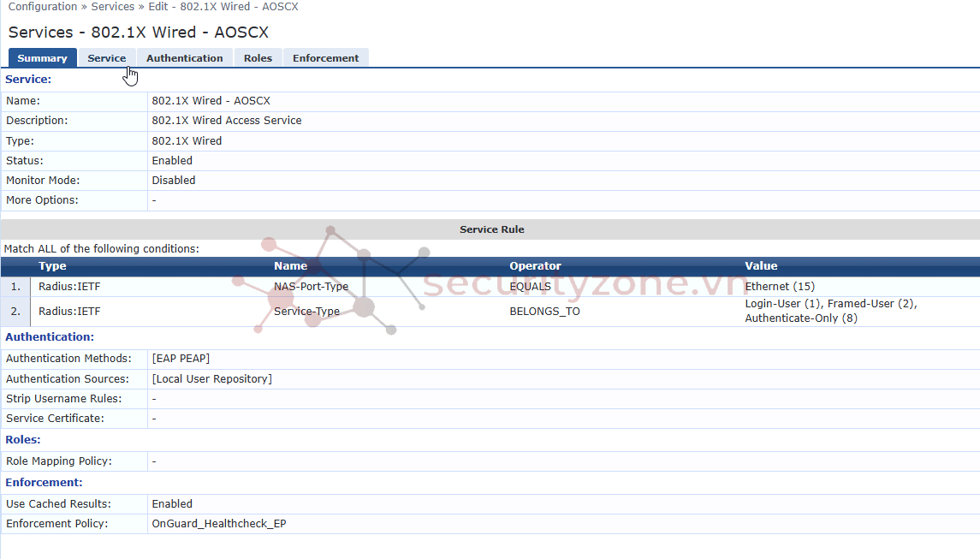Open the Service tab
The image size is (980, 559).
pos(106,58)
